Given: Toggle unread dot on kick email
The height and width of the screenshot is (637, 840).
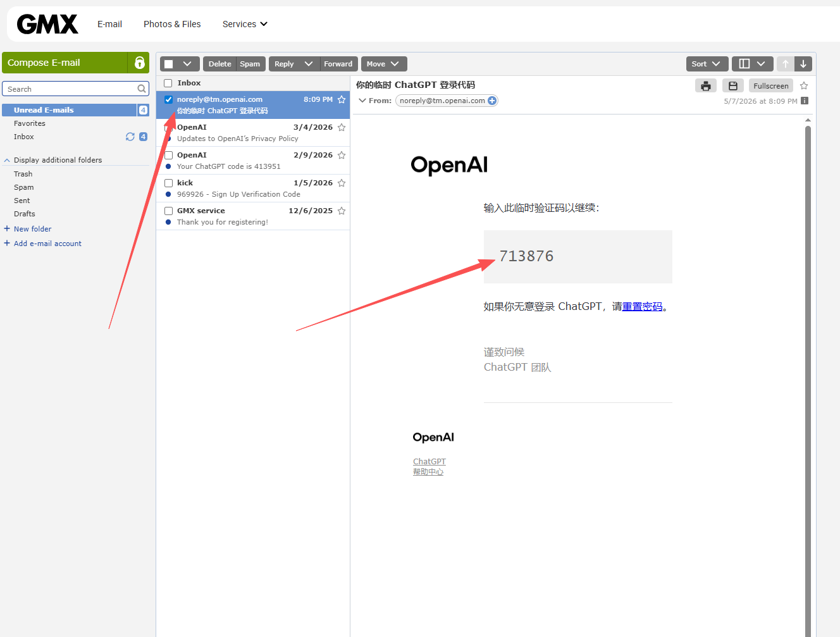Looking at the screenshot, I should [x=168, y=194].
